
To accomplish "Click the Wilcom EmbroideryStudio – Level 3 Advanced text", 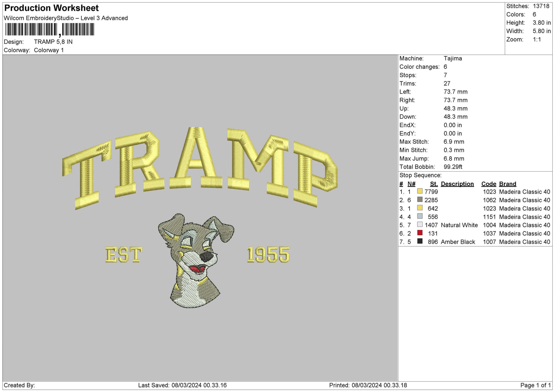I will 66,18.
